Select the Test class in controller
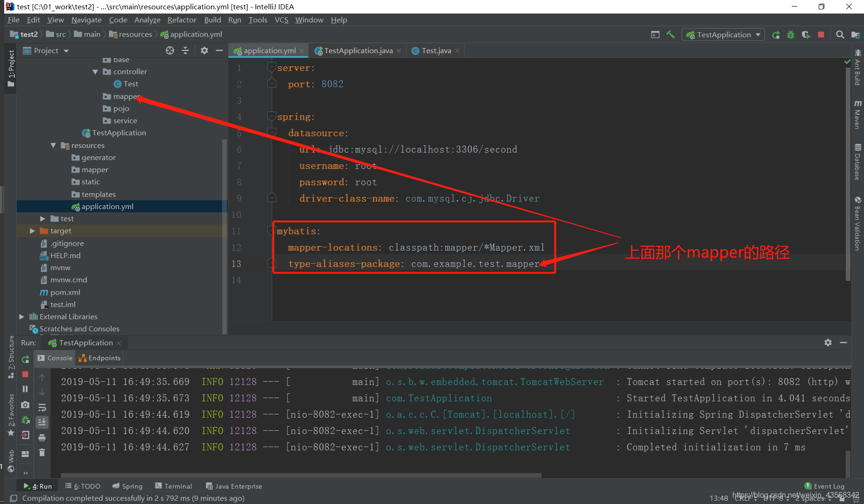864x504 pixels. [131, 84]
